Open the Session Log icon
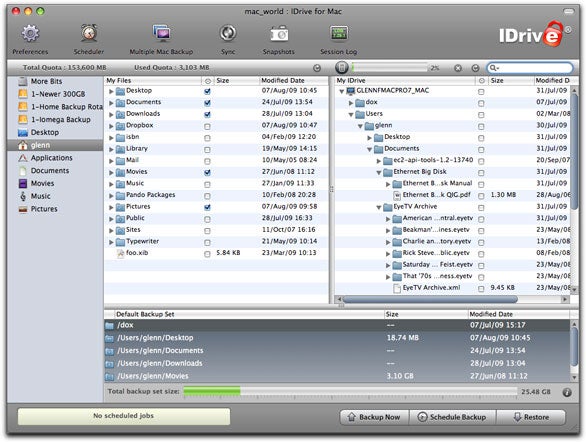The height and width of the screenshot is (442, 586). tap(339, 34)
